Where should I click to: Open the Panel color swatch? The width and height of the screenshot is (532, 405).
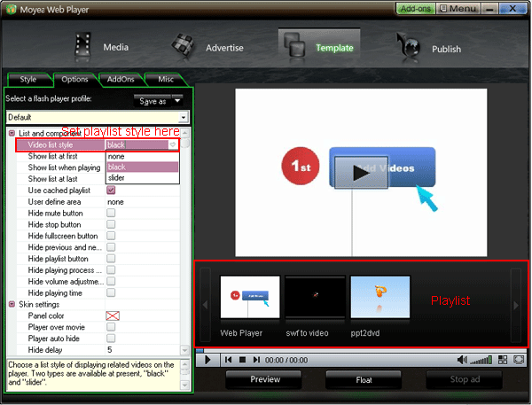[x=113, y=315]
